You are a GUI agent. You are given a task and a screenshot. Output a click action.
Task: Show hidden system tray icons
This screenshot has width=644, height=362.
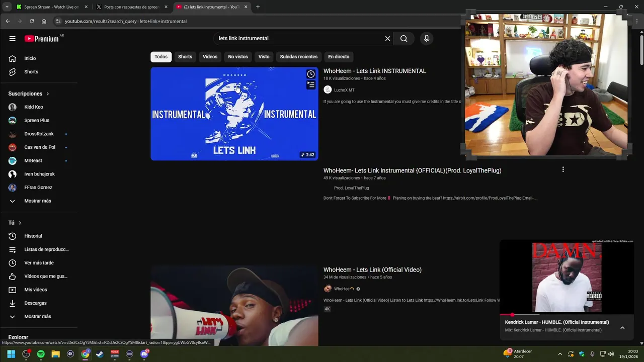[x=560, y=354]
